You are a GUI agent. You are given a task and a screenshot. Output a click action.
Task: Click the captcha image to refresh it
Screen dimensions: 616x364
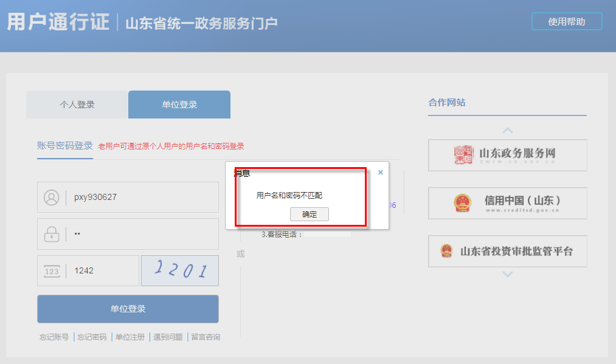[x=180, y=270]
